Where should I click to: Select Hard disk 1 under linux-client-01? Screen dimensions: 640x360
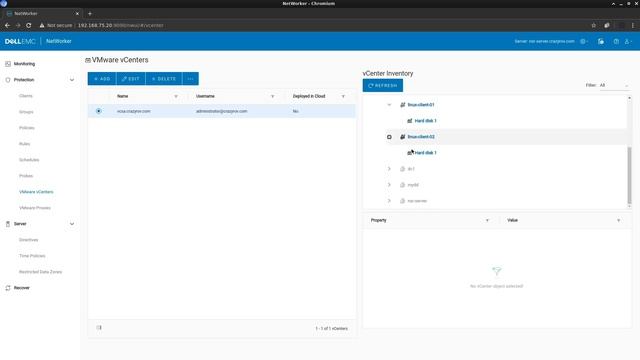(x=425, y=121)
